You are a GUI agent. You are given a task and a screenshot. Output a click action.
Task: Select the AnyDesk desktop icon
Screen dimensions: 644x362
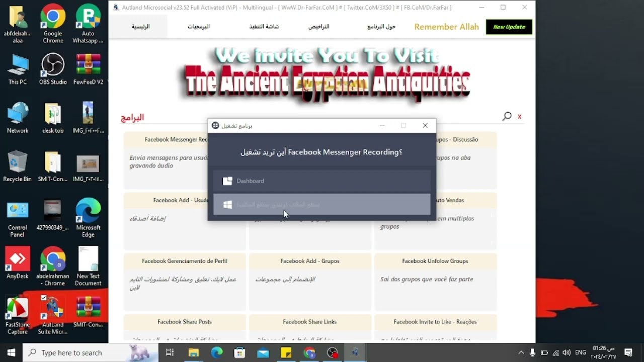pyautogui.click(x=18, y=263)
